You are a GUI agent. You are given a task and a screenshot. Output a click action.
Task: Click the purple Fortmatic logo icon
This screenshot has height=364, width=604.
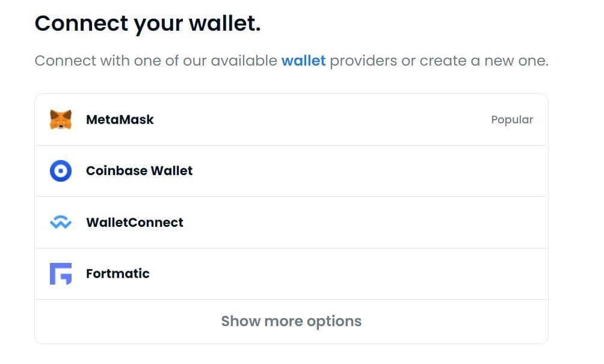61,274
